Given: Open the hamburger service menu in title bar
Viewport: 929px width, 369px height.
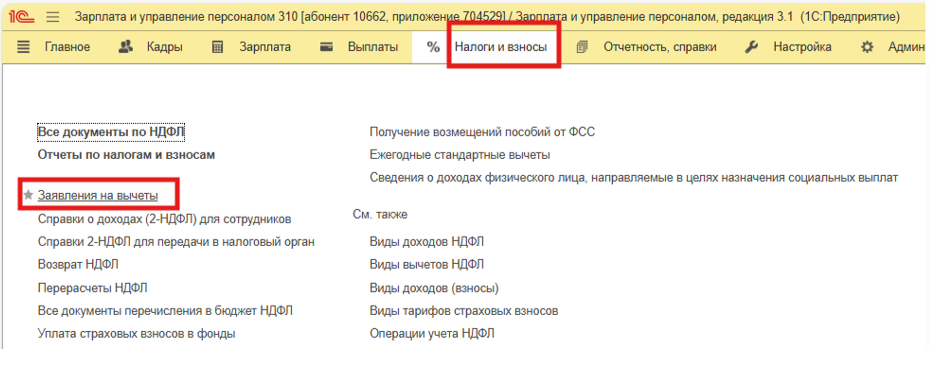Looking at the screenshot, I should (x=53, y=17).
